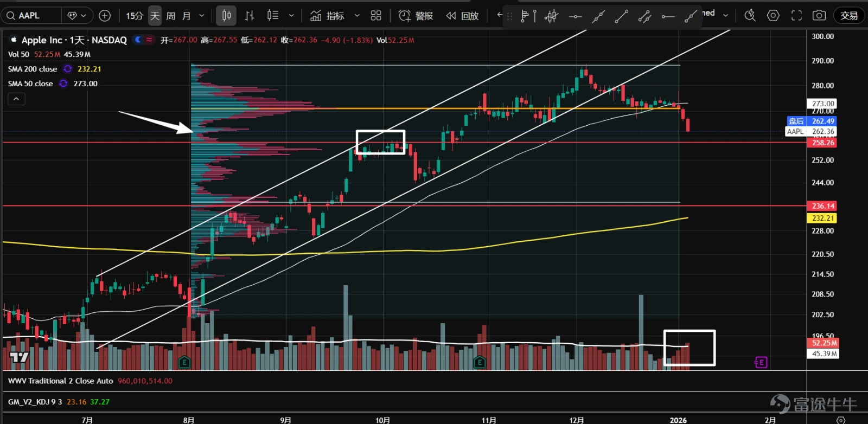Click the 52.25M volume axis label

[x=824, y=343]
